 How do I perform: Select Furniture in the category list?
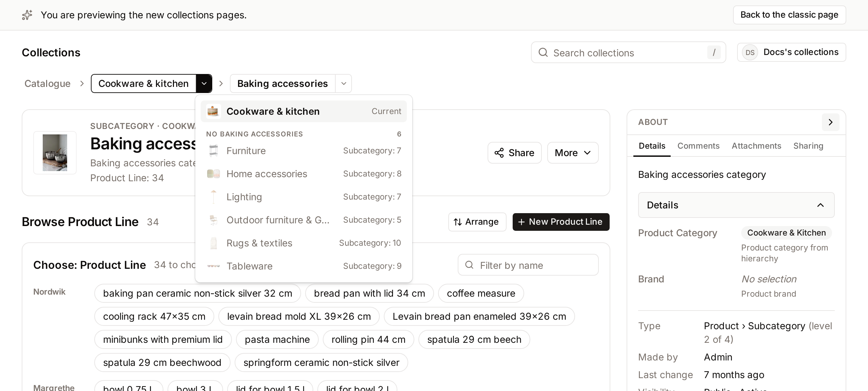304,151
